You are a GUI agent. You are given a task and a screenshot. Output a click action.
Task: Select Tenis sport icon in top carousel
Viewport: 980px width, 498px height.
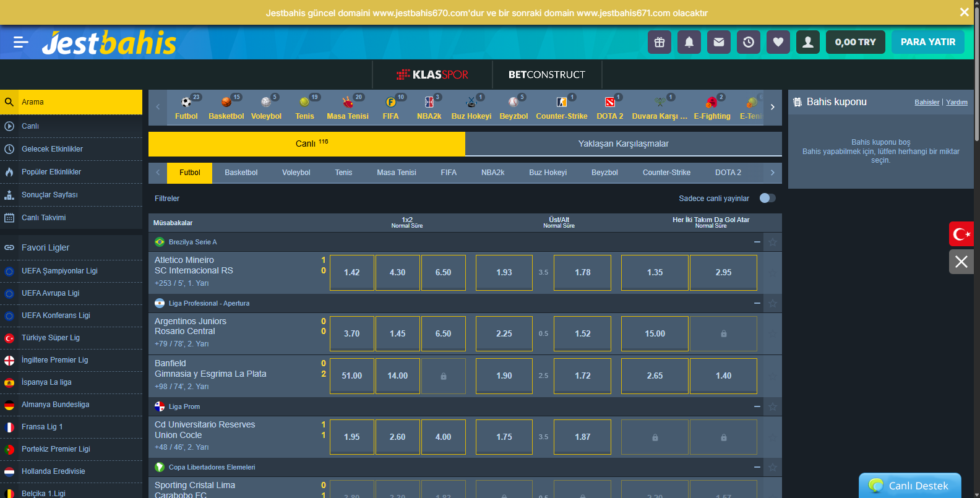point(304,108)
